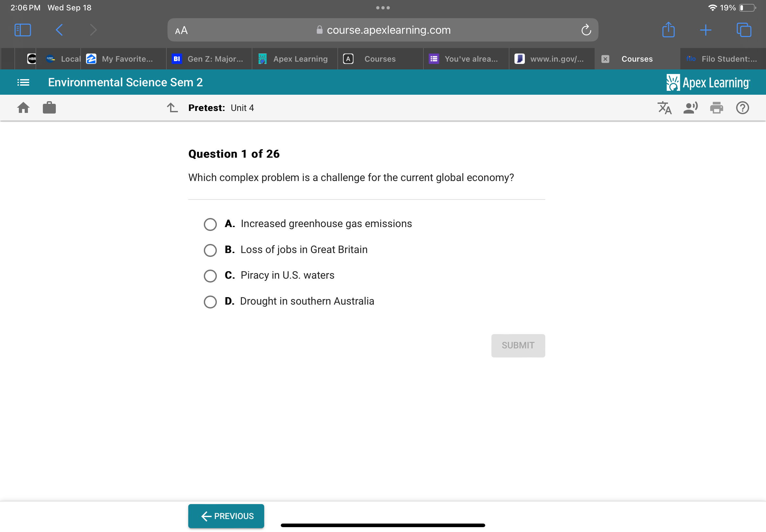Select radio button for answer A
Image resolution: width=766 pixels, height=532 pixels.
(x=211, y=223)
